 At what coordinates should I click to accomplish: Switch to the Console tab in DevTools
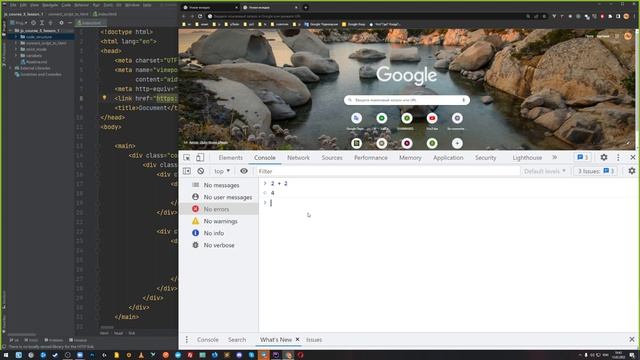tap(264, 158)
